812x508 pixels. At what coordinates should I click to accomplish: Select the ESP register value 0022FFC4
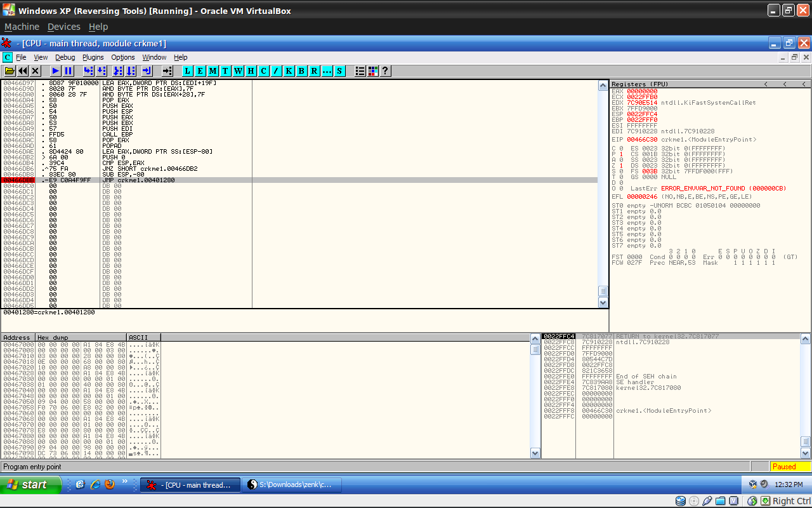[x=642, y=114]
